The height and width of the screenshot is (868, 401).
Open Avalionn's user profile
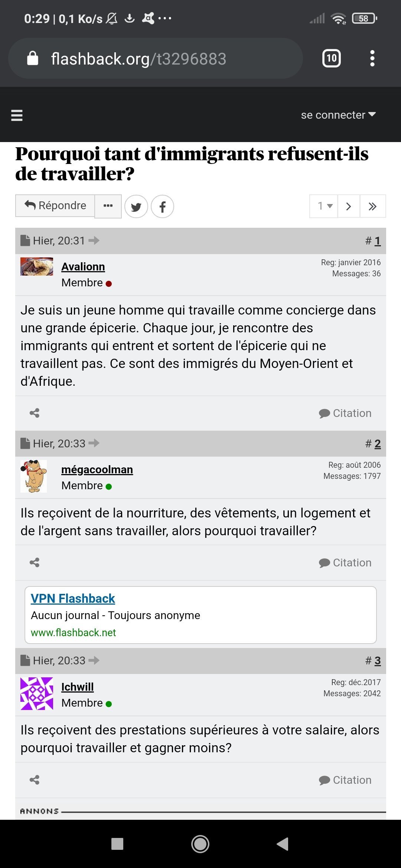pyautogui.click(x=83, y=267)
